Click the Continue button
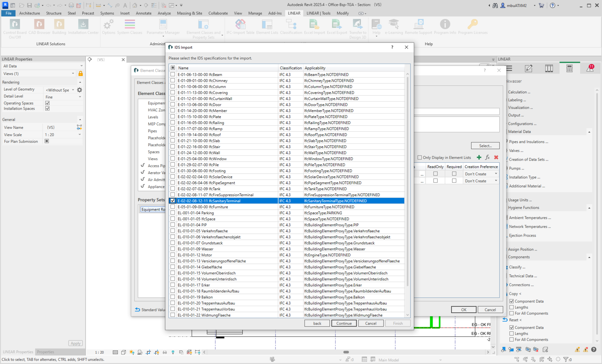This screenshot has width=602, height=364. (x=344, y=323)
